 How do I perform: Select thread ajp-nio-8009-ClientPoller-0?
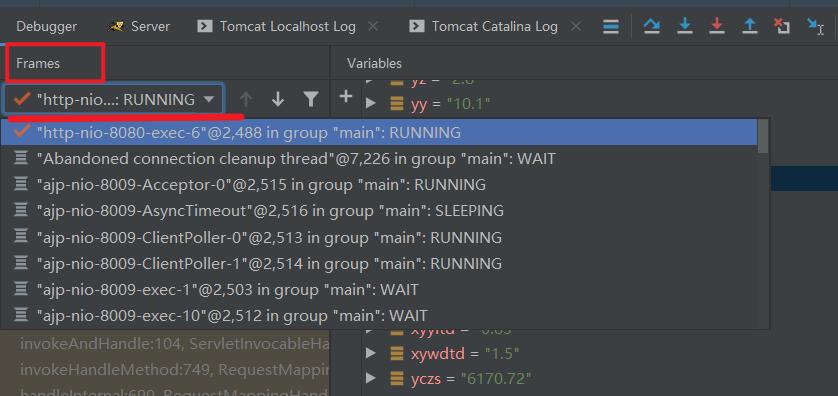pos(379,237)
